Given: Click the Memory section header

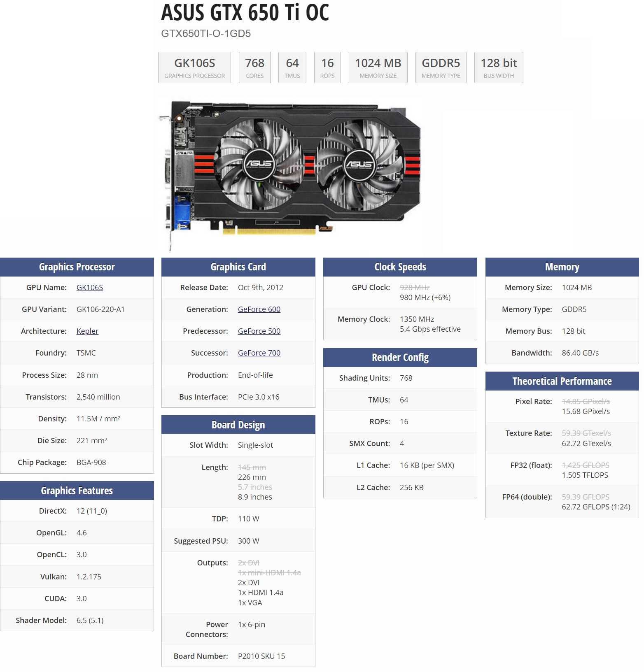Looking at the screenshot, I should [562, 267].
